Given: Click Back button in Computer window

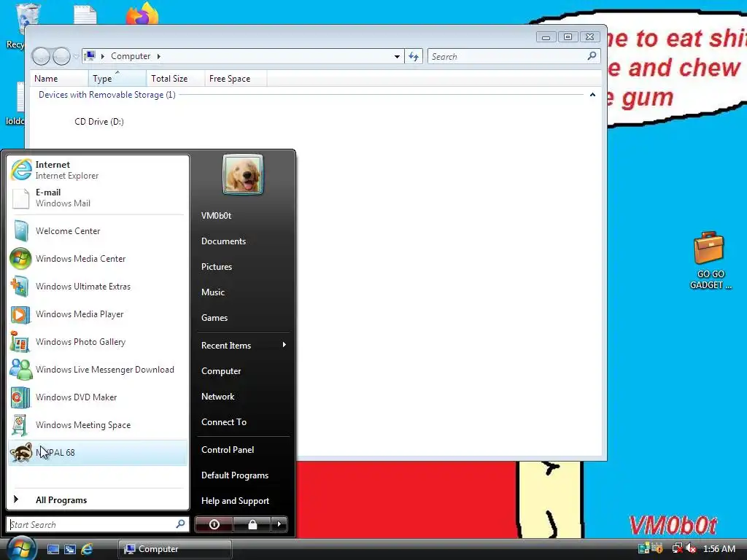Looking at the screenshot, I should 41,56.
